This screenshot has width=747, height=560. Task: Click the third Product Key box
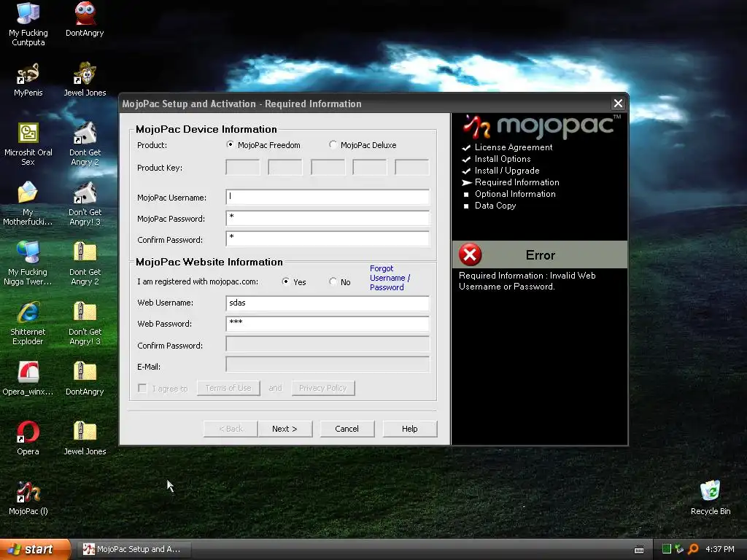pyautogui.click(x=328, y=168)
